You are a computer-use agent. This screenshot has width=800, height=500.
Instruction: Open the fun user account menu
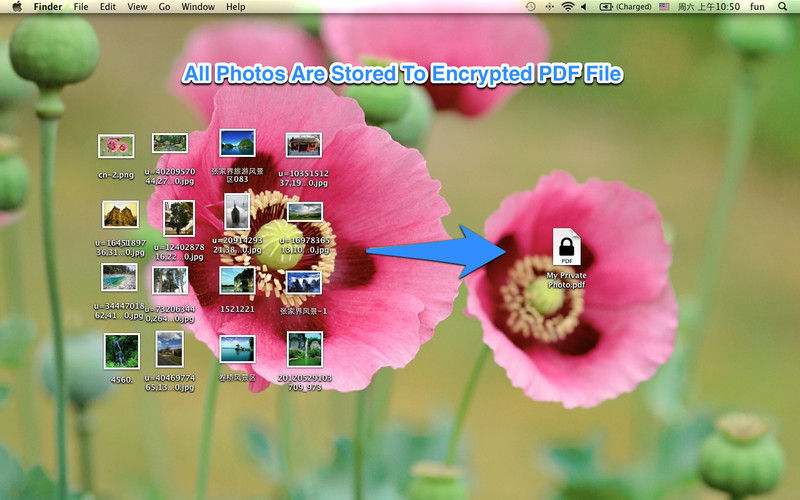[757, 7]
